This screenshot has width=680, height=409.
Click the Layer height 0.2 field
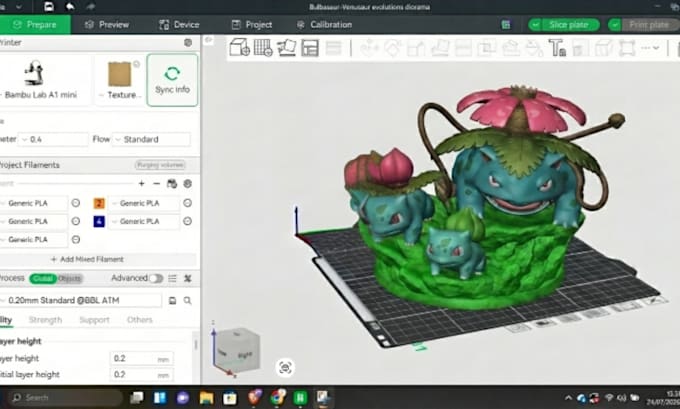tap(141, 359)
